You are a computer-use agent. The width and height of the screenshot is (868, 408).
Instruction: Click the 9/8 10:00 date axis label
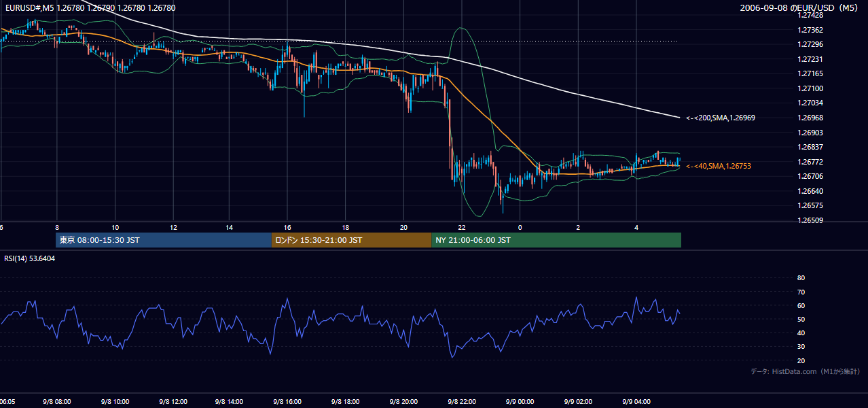click(115, 402)
